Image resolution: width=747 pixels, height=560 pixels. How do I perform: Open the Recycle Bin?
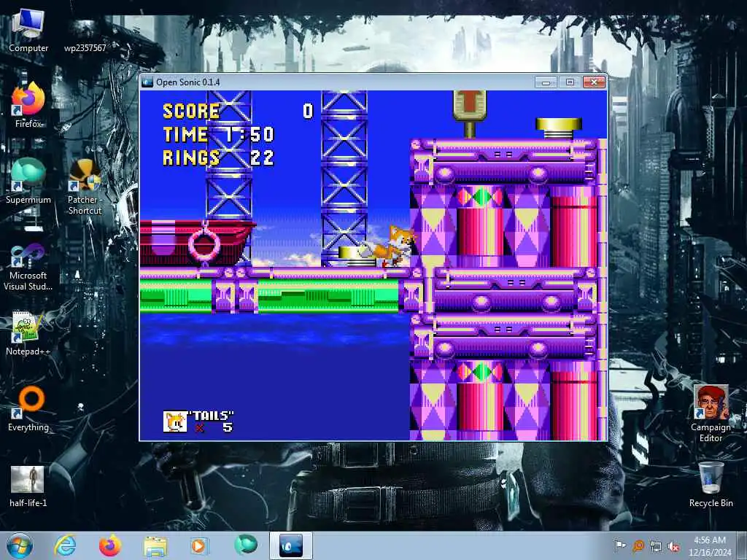(x=711, y=484)
